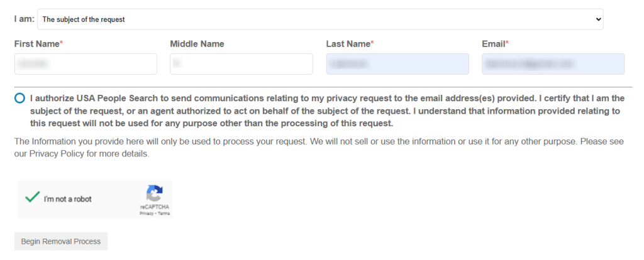
Task: Open the "I am" dropdown menu
Action: (320, 19)
